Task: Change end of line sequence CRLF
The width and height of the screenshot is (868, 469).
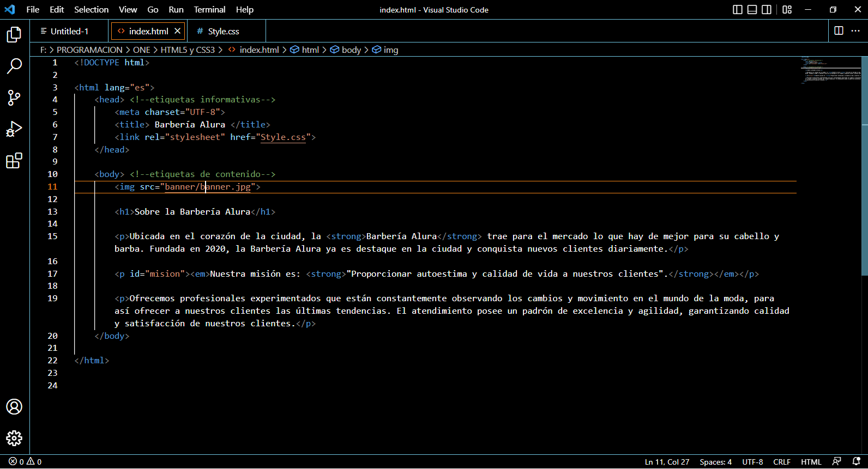Action: pos(782,462)
